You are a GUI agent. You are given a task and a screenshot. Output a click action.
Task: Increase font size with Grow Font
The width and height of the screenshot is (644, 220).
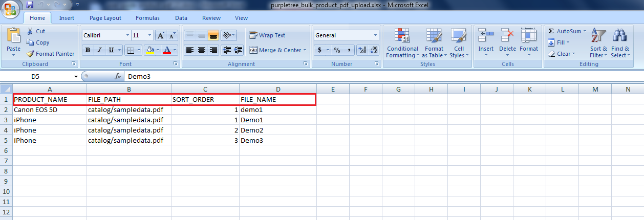point(161,35)
